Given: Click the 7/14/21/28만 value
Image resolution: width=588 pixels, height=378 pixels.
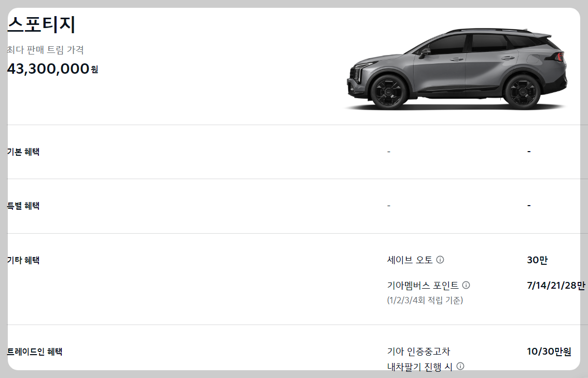Looking at the screenshot, I should pos(556,286).
